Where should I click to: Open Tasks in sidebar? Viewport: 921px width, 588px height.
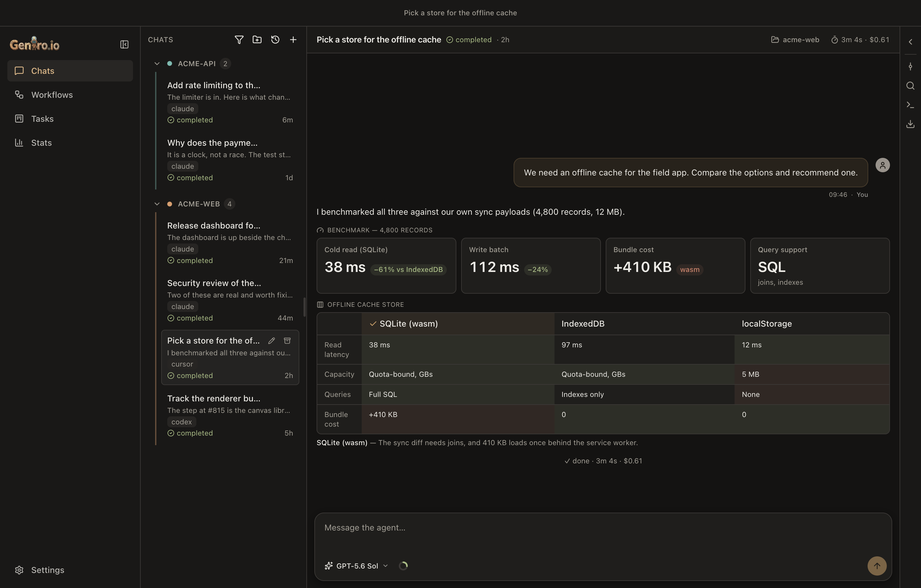pyautogui.click(x=70, y=119)
